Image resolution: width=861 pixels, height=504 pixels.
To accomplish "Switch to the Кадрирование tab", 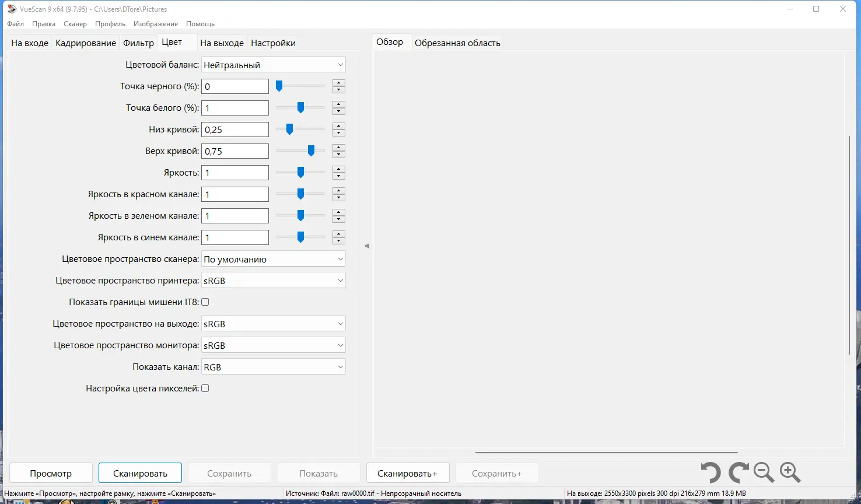I will click(x=86, y=43).
